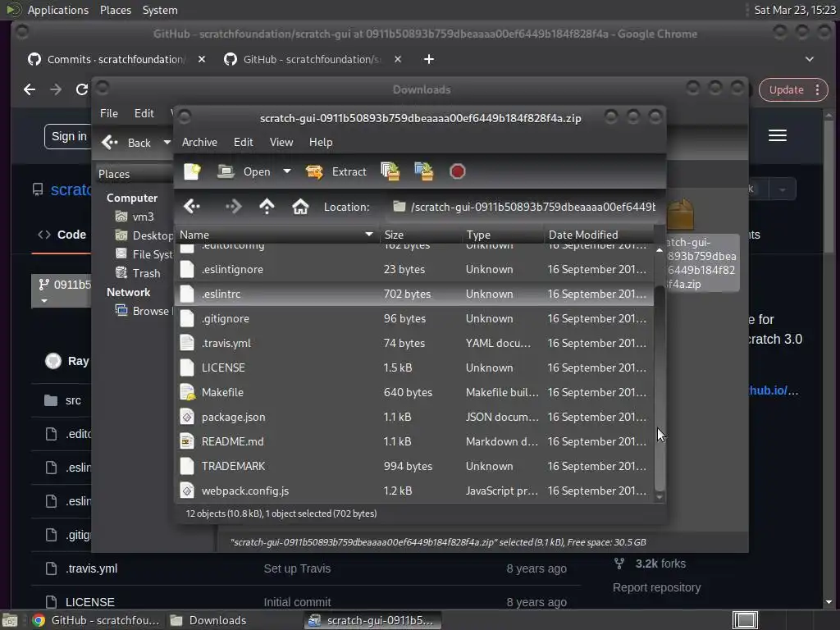Reload the page in Chrome

81,89
